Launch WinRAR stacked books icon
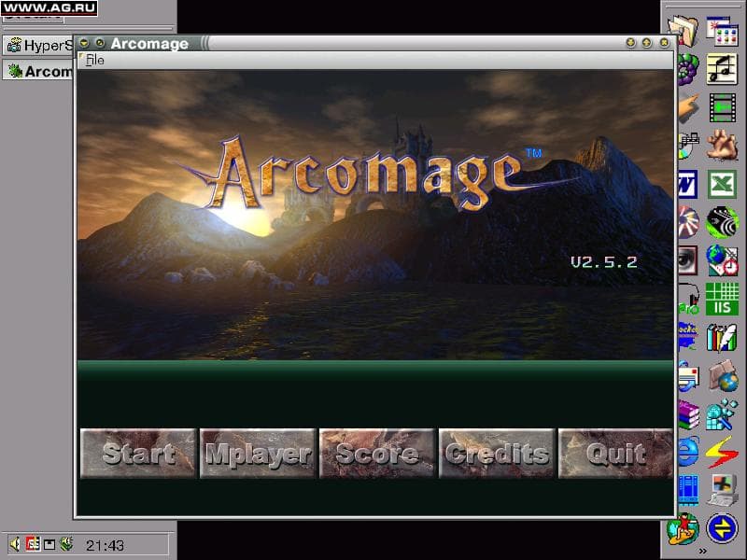 point(689,414)
